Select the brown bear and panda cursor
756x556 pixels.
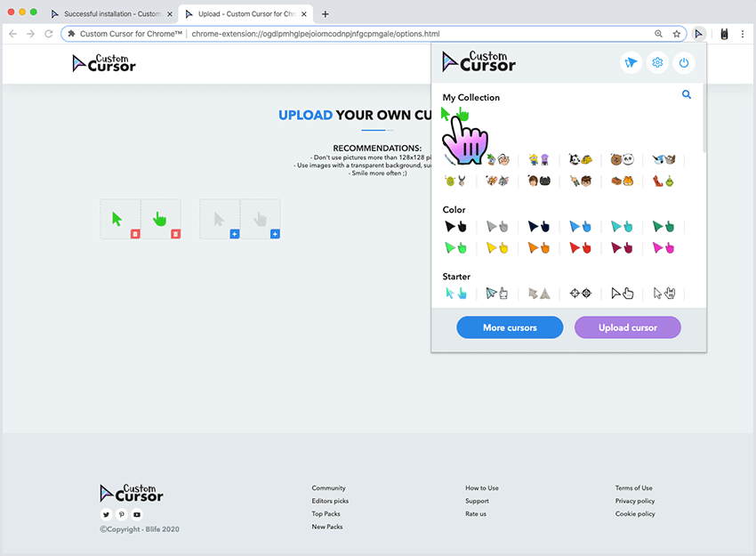coord(622,159)
